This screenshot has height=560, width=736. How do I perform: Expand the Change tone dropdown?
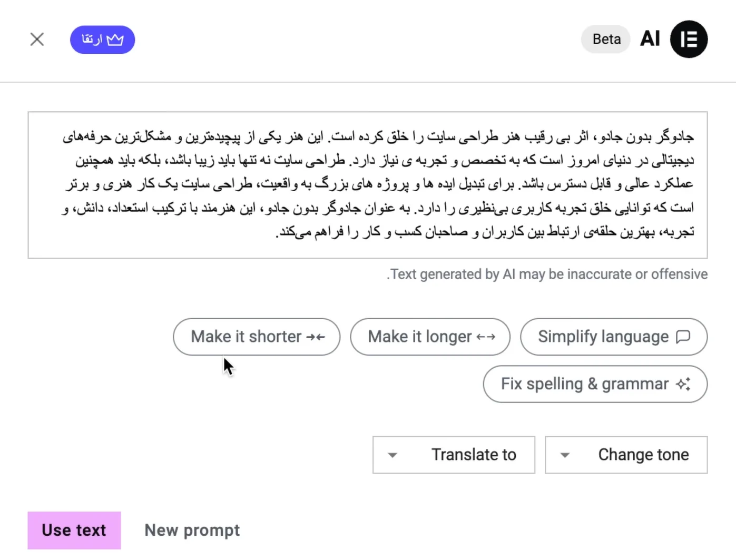pyautogui.click(x=626, y=455)
